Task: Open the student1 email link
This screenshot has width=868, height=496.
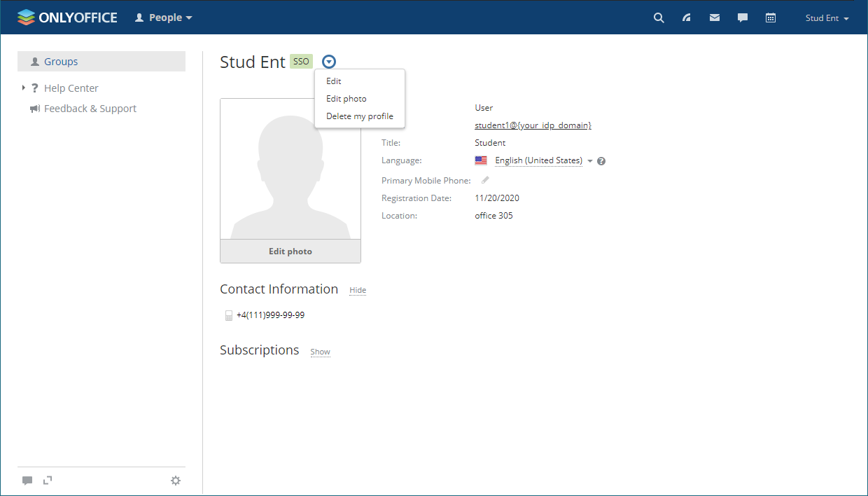Action: (x=533, y=125)
